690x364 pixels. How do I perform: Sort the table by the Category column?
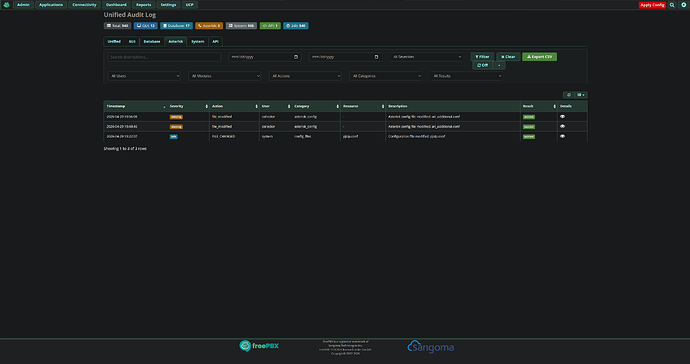tap(316, 106)
